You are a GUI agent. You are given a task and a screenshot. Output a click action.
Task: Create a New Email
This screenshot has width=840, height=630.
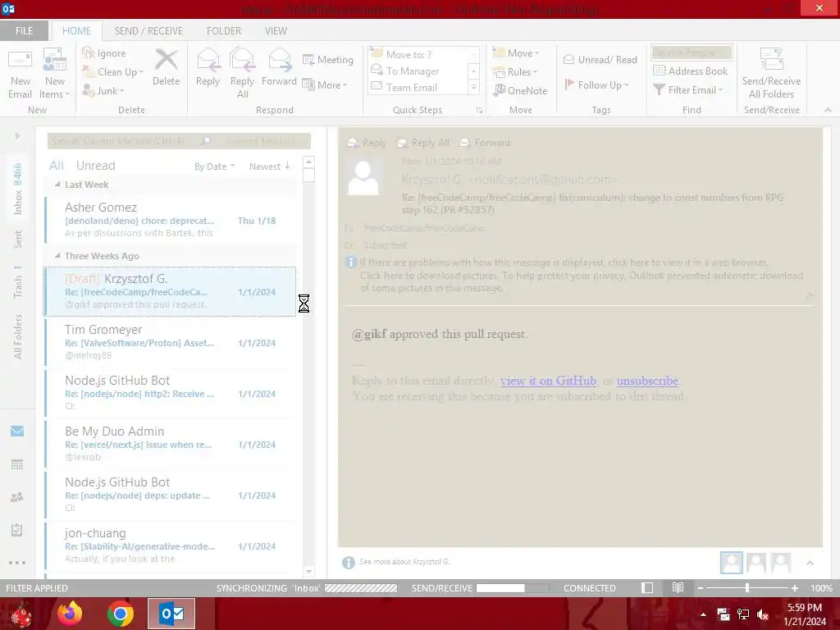point(20,74)
